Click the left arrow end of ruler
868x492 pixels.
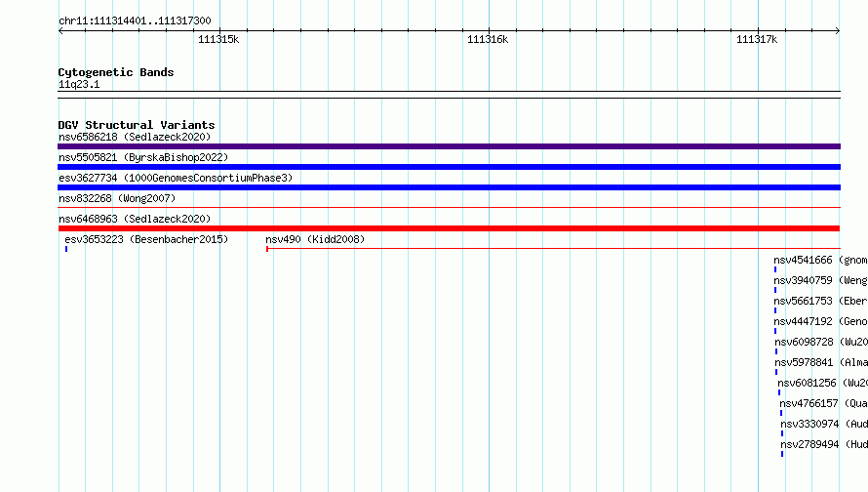point(60,31)
